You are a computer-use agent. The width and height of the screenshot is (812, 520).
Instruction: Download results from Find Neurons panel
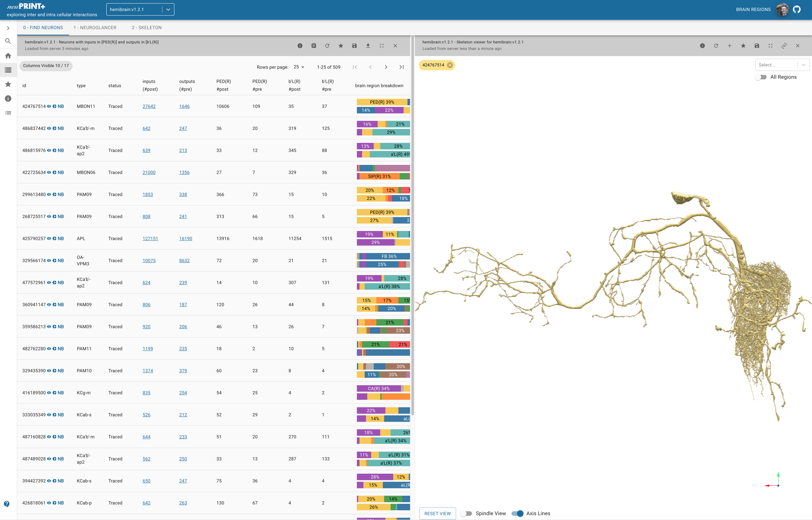tap(368, 46)
